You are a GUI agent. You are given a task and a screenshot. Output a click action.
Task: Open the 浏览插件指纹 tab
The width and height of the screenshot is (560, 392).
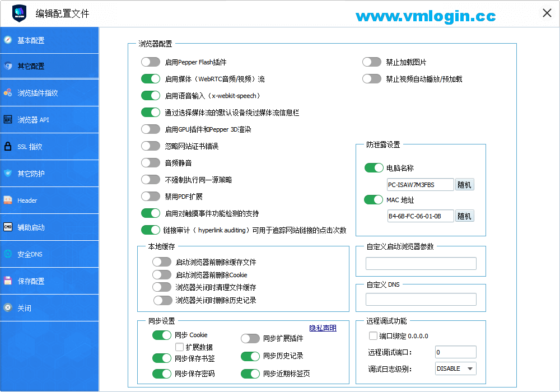pos(49,93)
